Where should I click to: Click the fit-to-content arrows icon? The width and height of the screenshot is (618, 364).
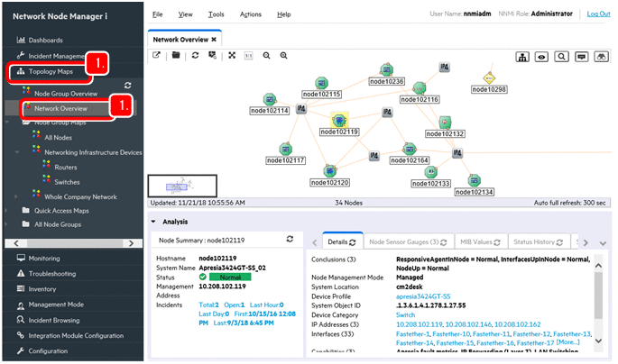click(231, 56)
